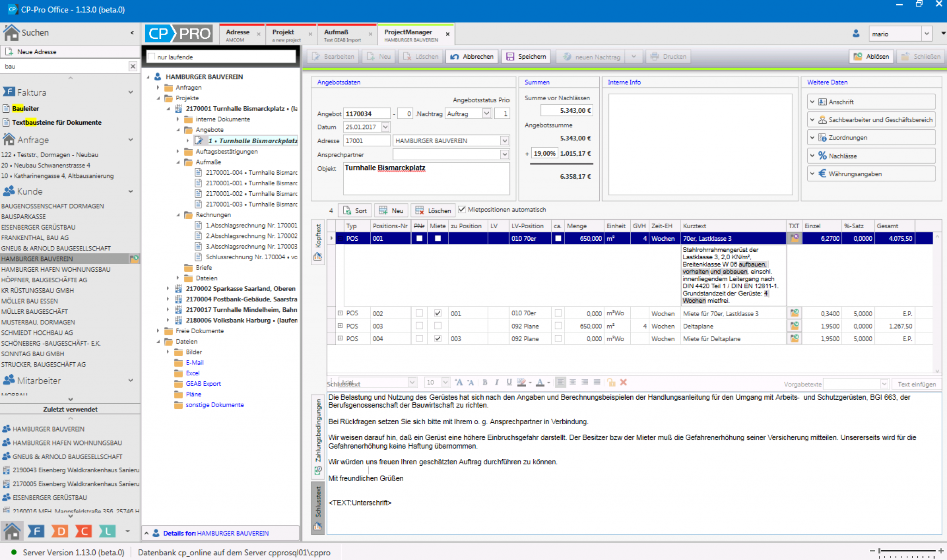Viewport: 947px width, 560px height.
Task: Select the home icon in the bottom toolbar
Action: click(13, 531)
